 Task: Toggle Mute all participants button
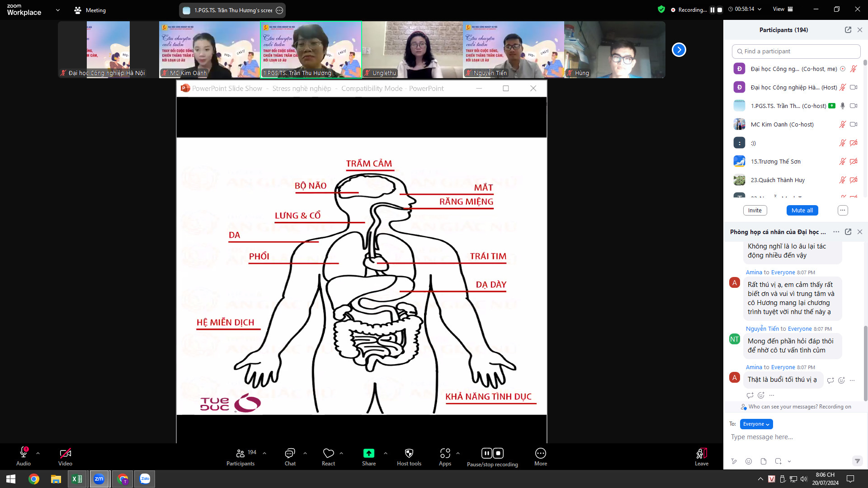802,210
